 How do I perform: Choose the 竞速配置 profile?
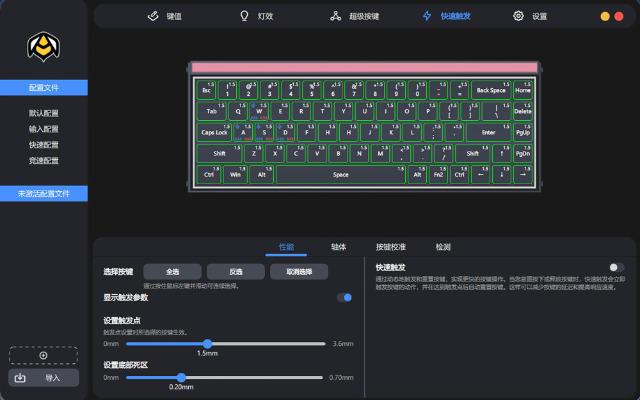coord(44,160)
